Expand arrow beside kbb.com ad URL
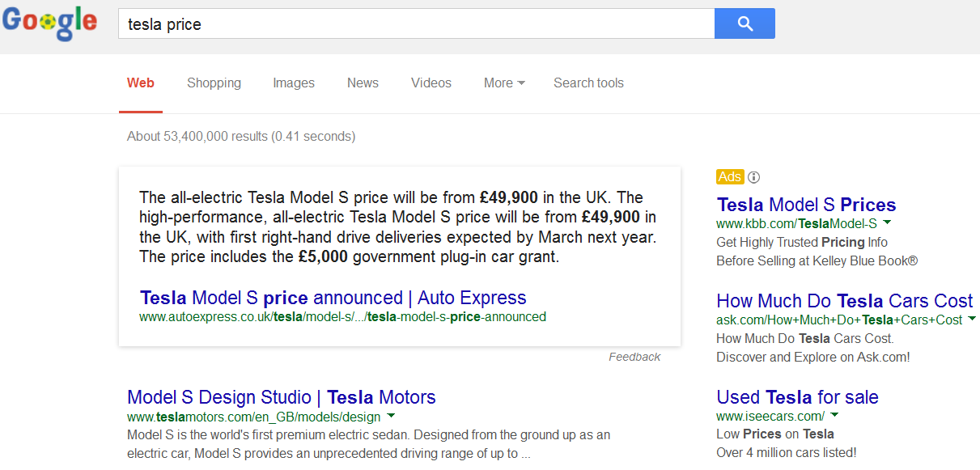 [887, 222]
